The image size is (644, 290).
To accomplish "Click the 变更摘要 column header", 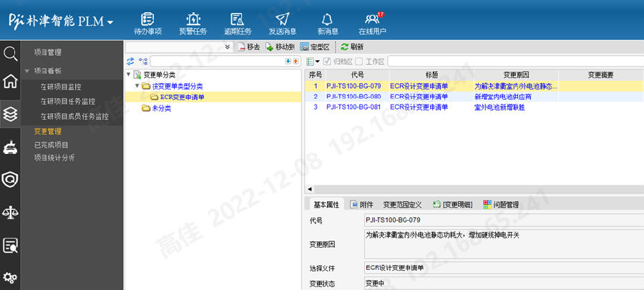I will tap(601, 75).
